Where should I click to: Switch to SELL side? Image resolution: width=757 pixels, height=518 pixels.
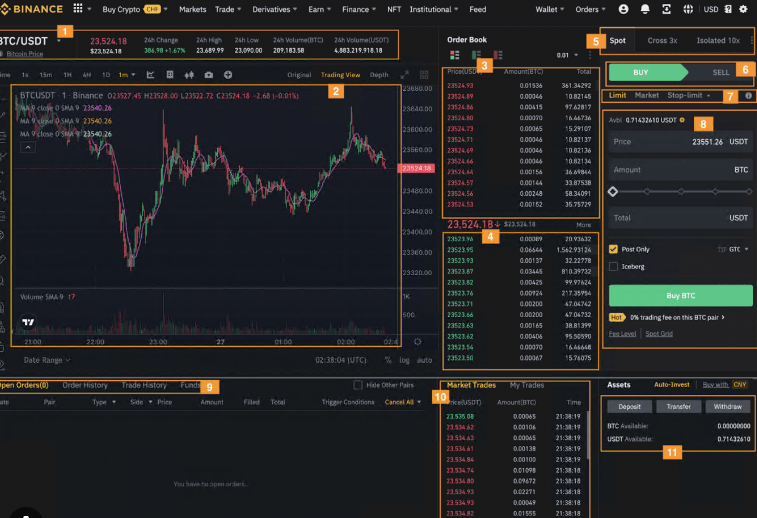tap(720, 72)
